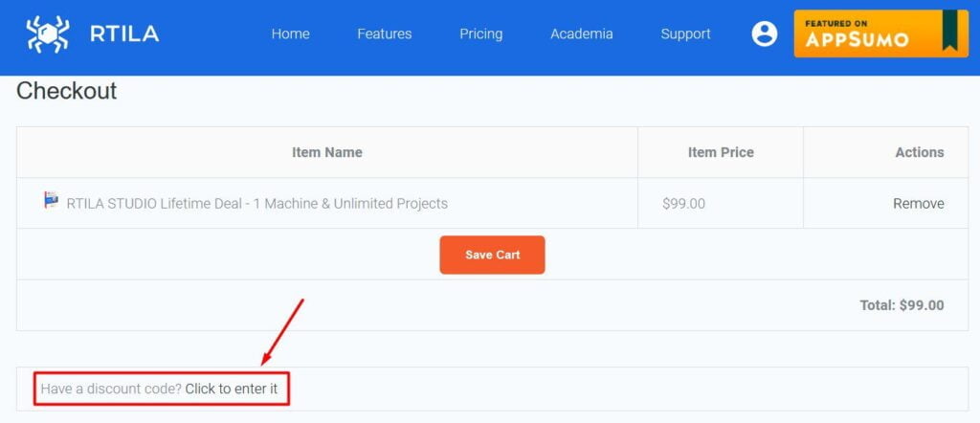The image size is (980, 423).
Task: Open the Features menu item
Action: (385, 33)
